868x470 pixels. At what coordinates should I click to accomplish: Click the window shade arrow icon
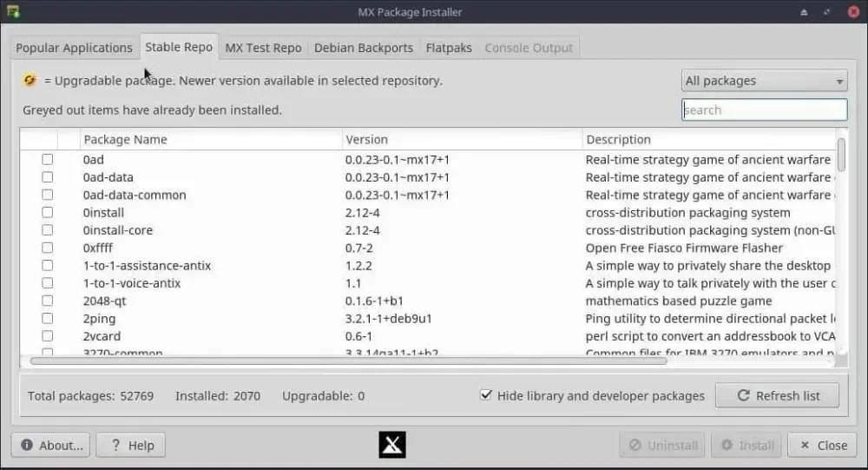pos(804,12)
